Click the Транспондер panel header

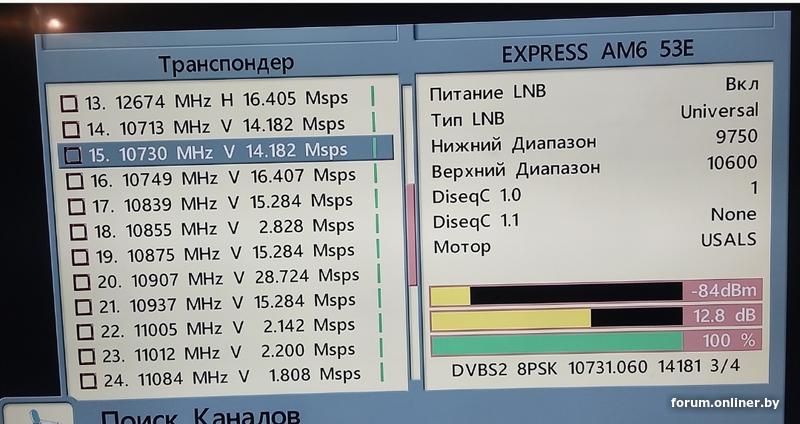pyautogui.click(x=226, y=64)
